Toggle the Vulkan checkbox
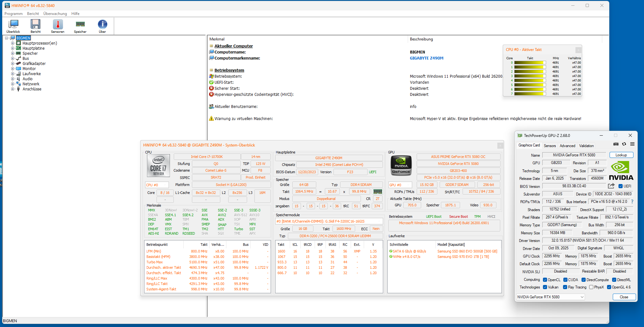Screen dimensions: 644x327 (545, 287)
